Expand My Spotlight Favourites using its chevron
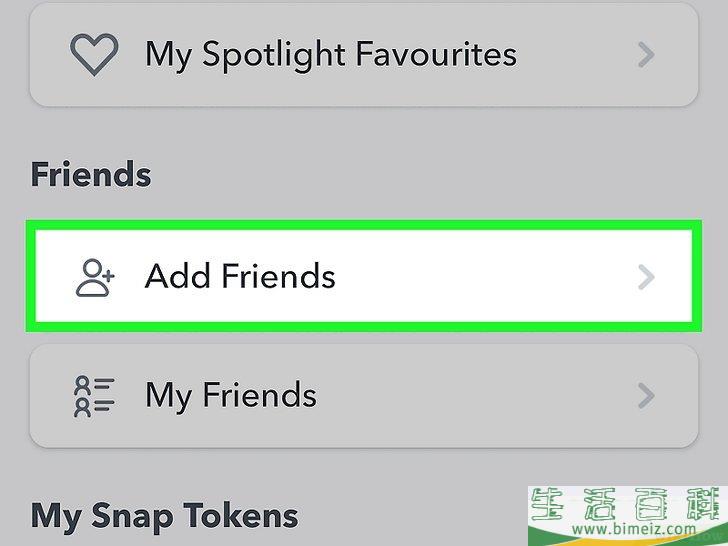Image resolution: width=728 pixels, height=546 pixels. pos(646,55)
